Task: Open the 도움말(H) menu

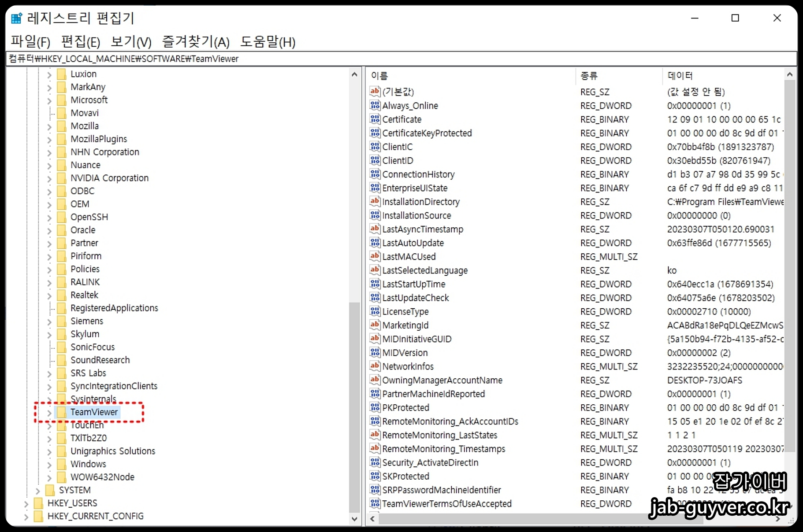Action: point(268,42)
